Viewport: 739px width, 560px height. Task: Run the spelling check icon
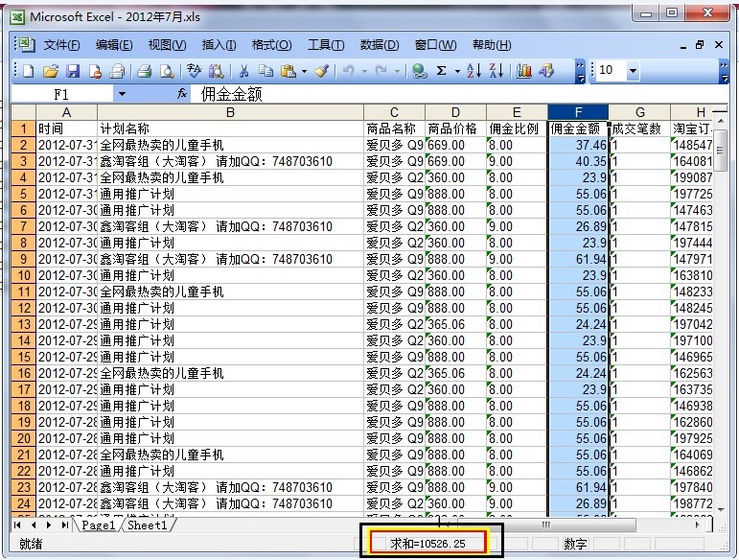194,71
